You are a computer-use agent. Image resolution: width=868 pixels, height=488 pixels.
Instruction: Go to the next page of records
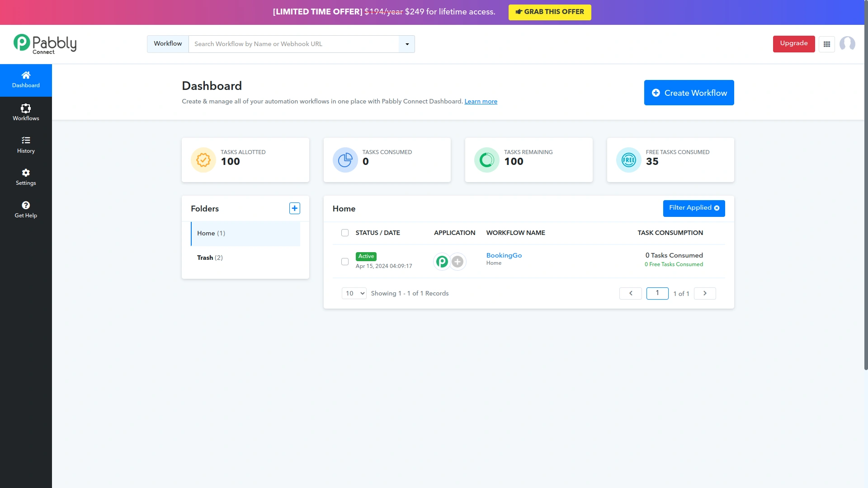(x=704, y=293)
